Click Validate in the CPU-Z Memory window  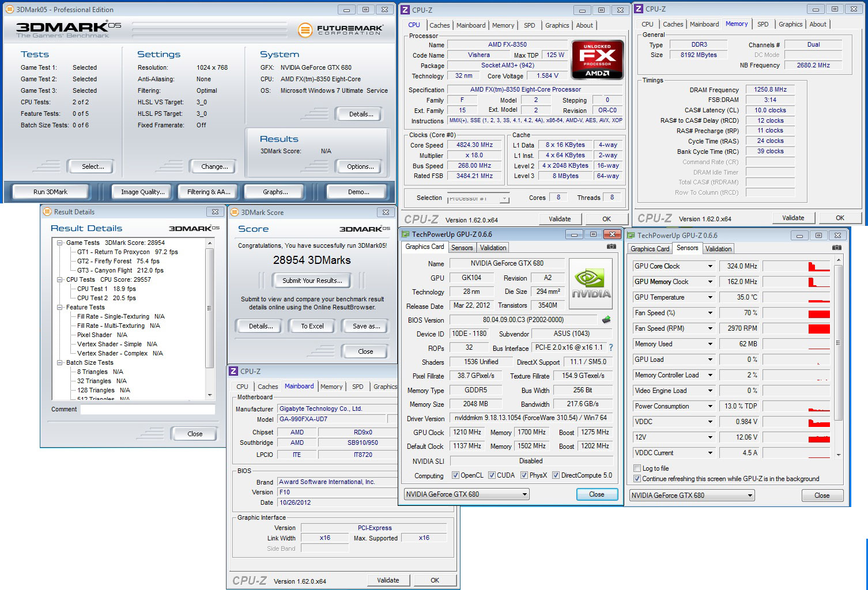[x=793, y=218]
